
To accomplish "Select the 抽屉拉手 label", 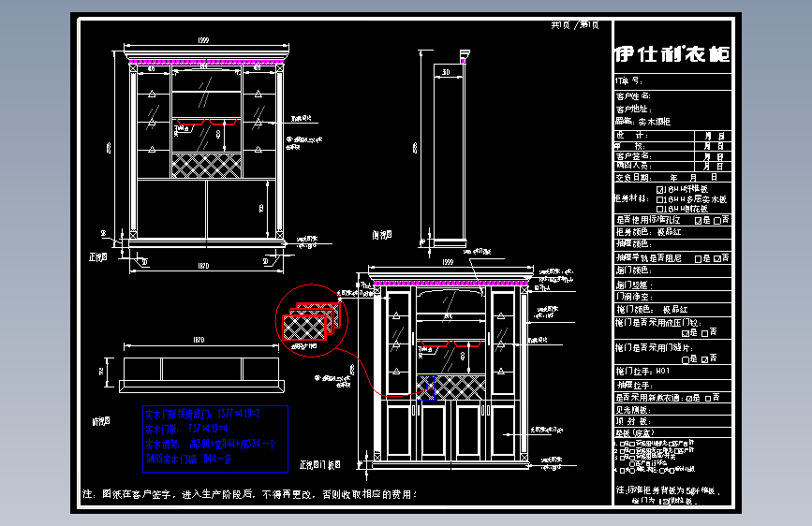I will click(x=634, y=386).
